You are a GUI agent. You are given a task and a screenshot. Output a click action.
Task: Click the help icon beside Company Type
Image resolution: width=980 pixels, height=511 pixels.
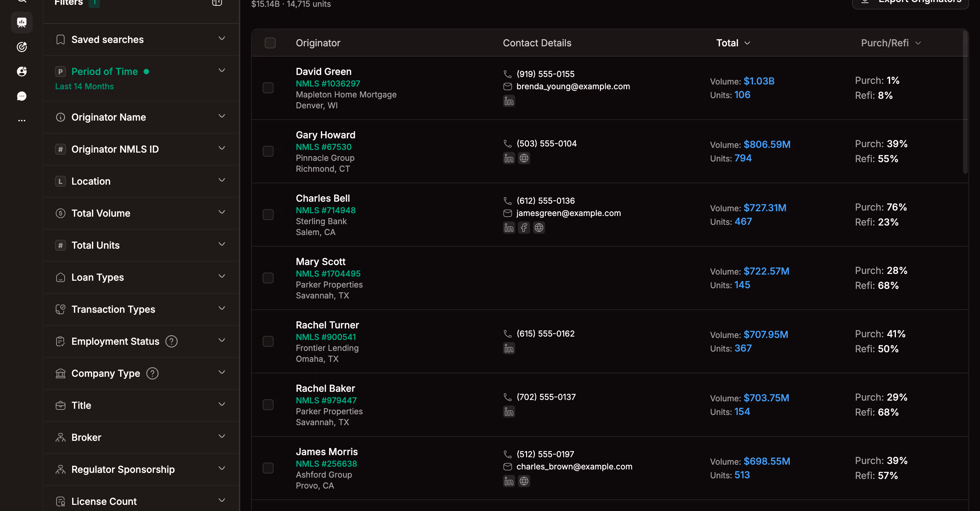coord(152,373)
